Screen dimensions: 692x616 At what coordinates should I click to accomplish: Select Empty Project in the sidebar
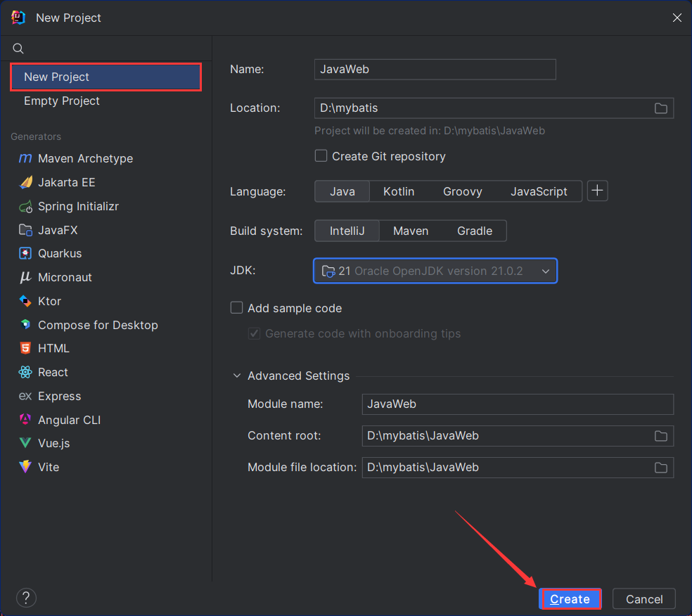[62, 101]
